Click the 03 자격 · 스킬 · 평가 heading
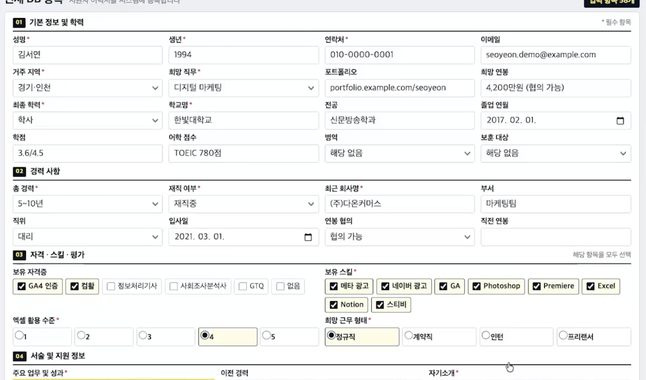 point(49,255)
